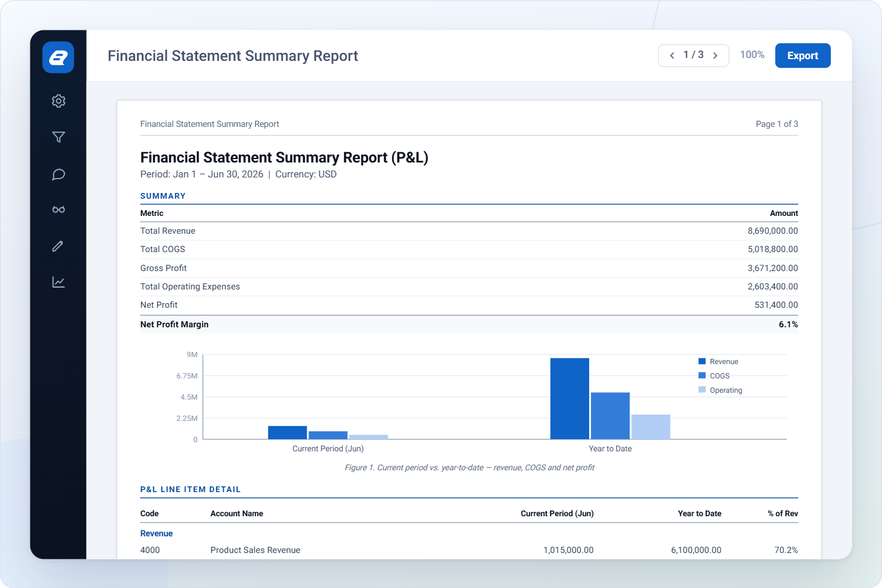Toggle the Revenue legend entry
The width and height of the screenshot is (882, 588).
(x=718, y=362)
